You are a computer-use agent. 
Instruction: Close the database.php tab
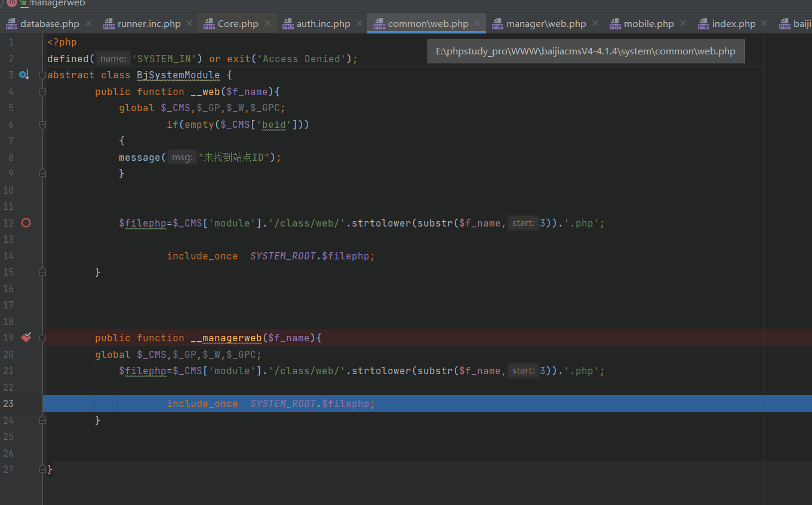point(88,24)
